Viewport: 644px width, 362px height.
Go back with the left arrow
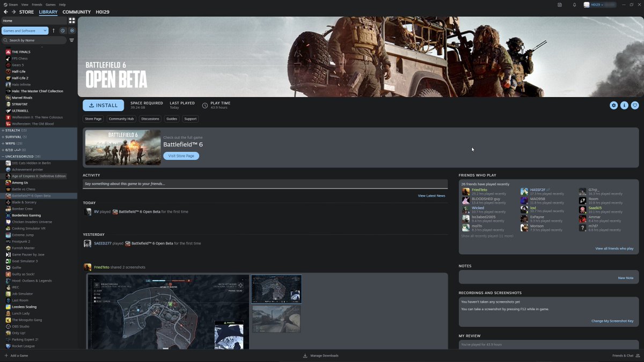(6, 12)
